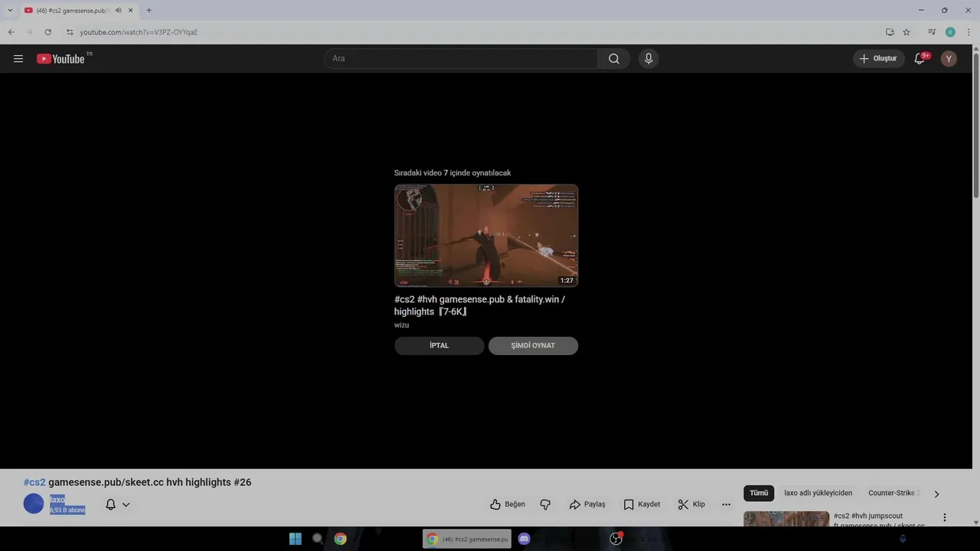Open a new browser tab
Image resolution: width=980 pixels, height=551 pixels.
[x=149, y=10]
